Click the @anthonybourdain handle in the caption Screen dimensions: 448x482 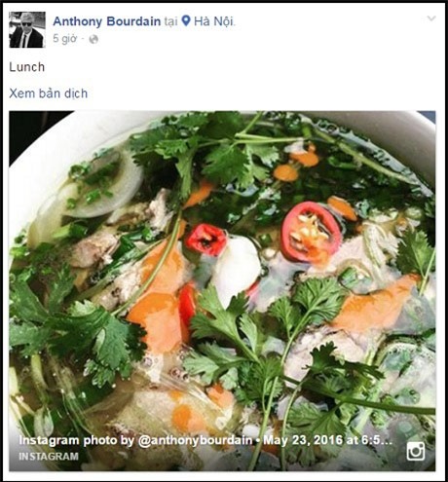195,440
